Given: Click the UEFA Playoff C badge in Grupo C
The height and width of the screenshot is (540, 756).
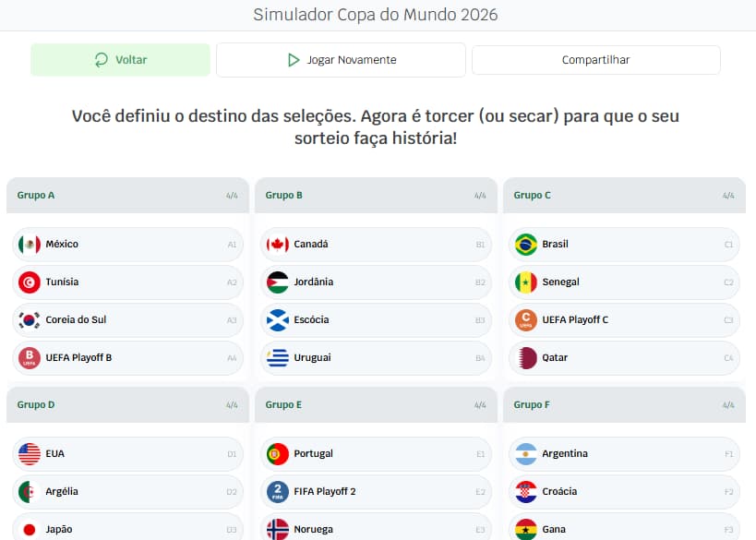Looking at the screenshot, I should point(523,319).
